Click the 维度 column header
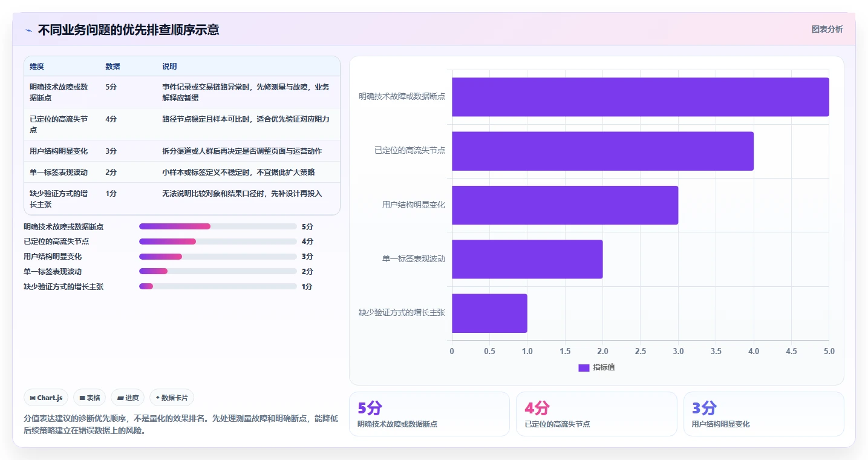This screenshot has height=460, width=868. coord(37,67)
